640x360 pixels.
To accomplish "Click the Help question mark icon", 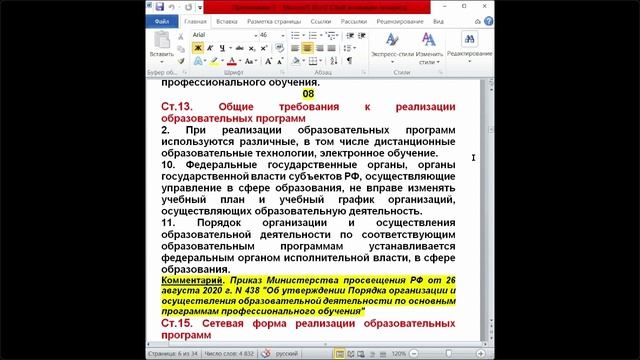I will pyautogui.click(x=488, y=21).
